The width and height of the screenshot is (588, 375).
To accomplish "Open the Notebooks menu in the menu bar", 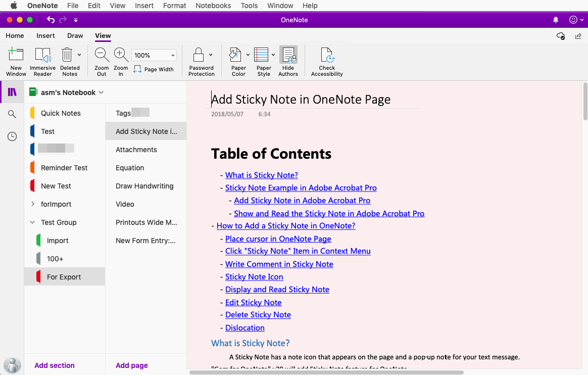I will (213, 6).
